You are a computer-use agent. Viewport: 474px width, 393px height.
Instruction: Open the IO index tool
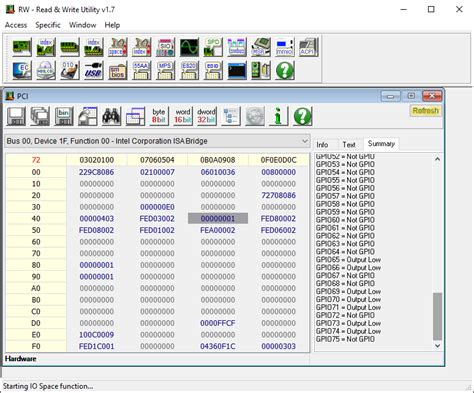point(141,47)
